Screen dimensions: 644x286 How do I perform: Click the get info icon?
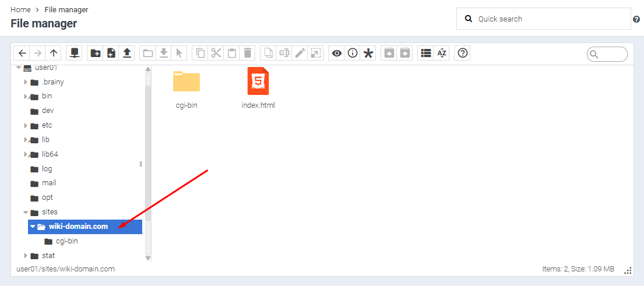point(353,53)
